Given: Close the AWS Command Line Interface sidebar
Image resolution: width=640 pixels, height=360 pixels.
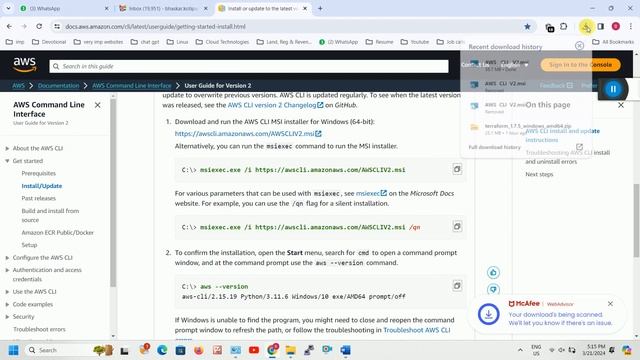Looking at the screenshot, I should click(98, 105).
